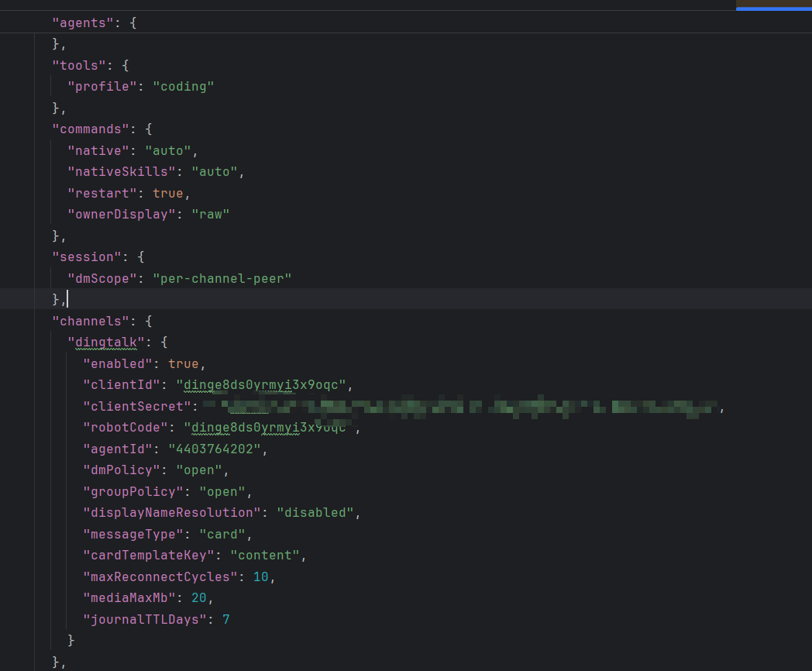The height and width of the screenshot is (671, 812).
Task: Click the "agents" key in sticky header
Action: pos(83,22)
